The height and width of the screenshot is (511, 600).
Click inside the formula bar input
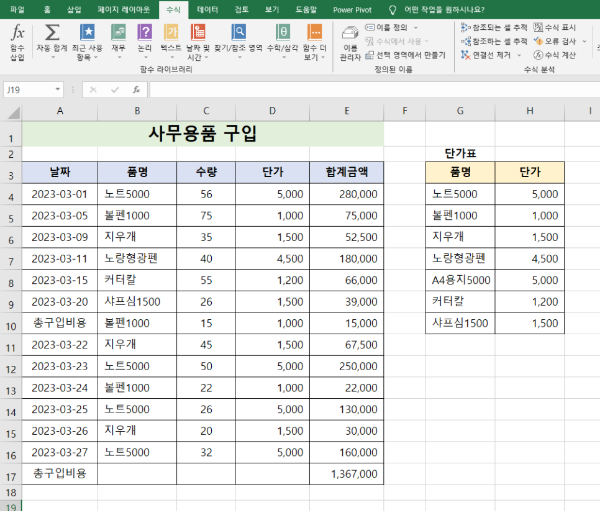[x=374, y=90]
